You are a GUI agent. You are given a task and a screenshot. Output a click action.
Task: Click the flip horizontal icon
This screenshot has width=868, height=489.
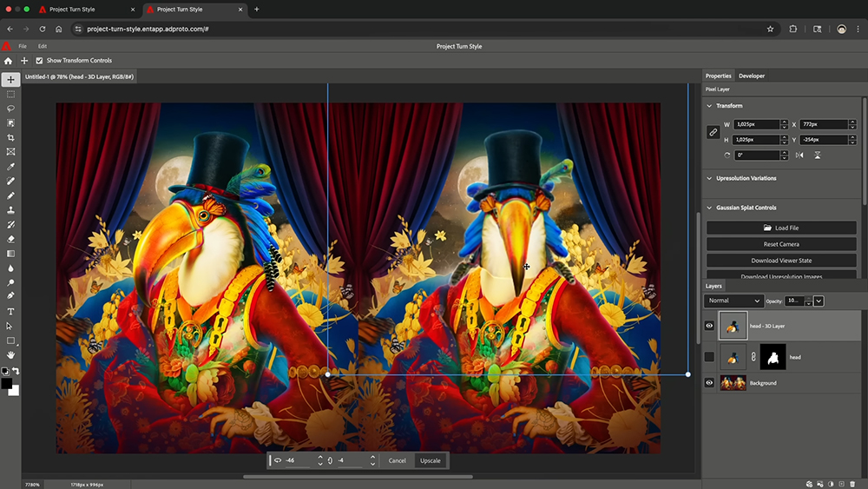[799, 155]
